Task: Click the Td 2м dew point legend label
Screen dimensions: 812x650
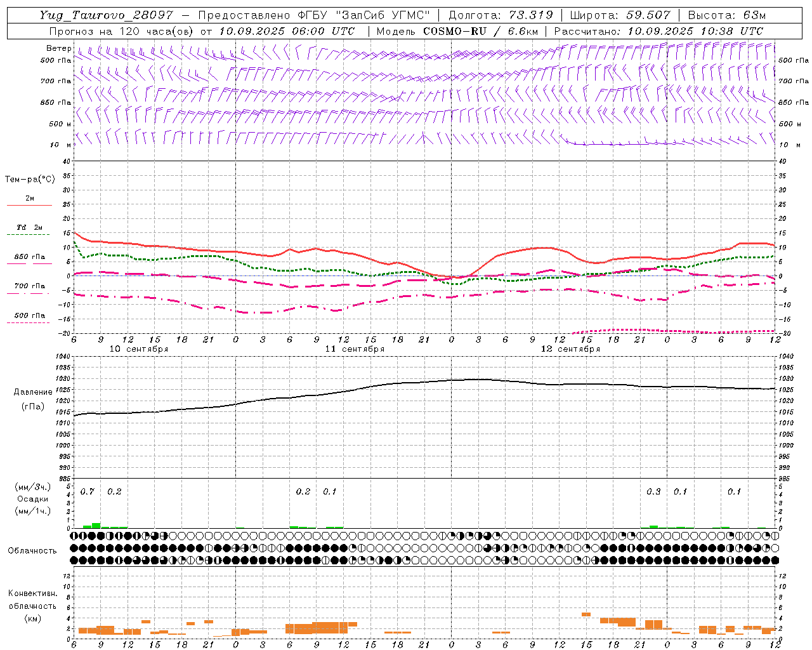Action: 29,227
